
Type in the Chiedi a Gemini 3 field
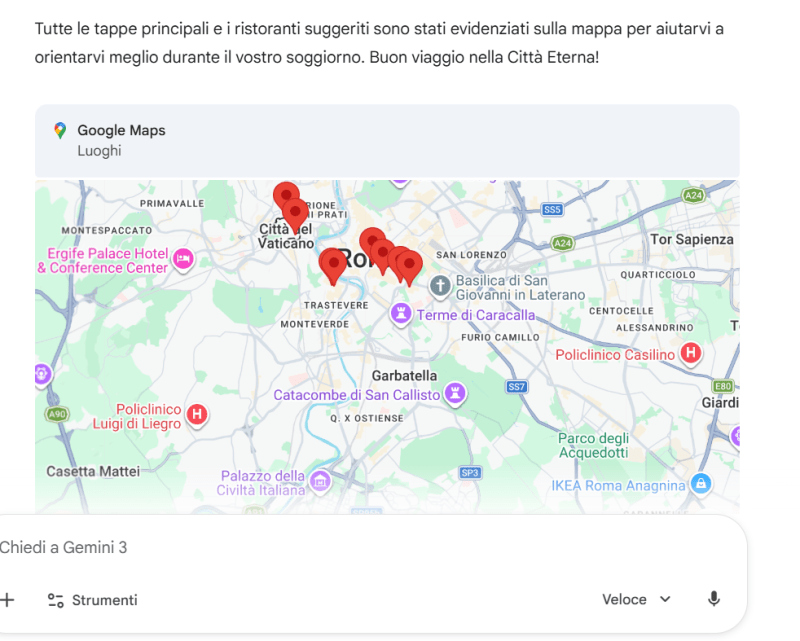pos(300,548)
